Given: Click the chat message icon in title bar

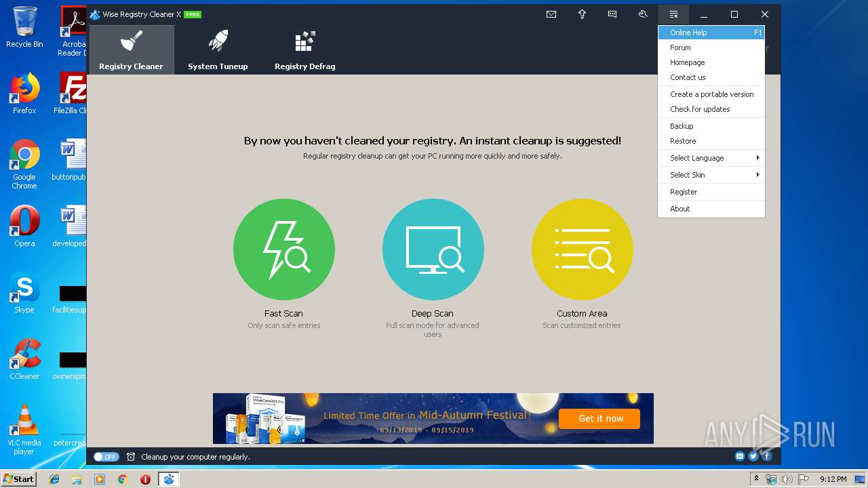Looking at the screenshot, I should 612,14.
